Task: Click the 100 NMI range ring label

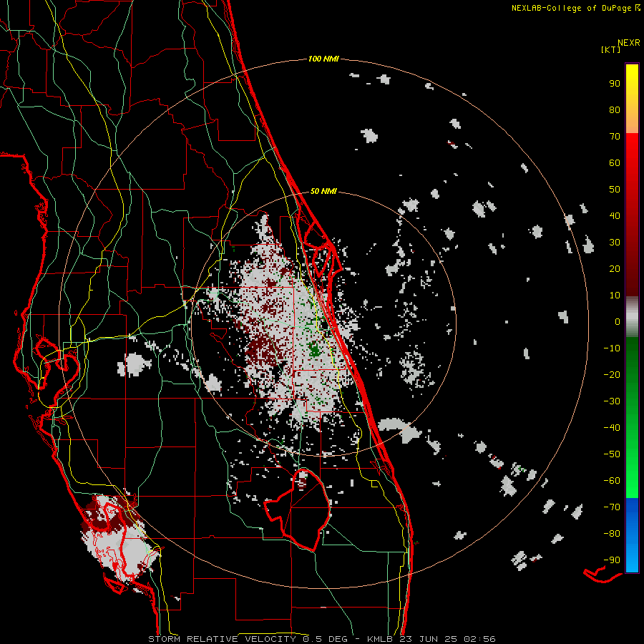Action: click(x=323, y=59)
